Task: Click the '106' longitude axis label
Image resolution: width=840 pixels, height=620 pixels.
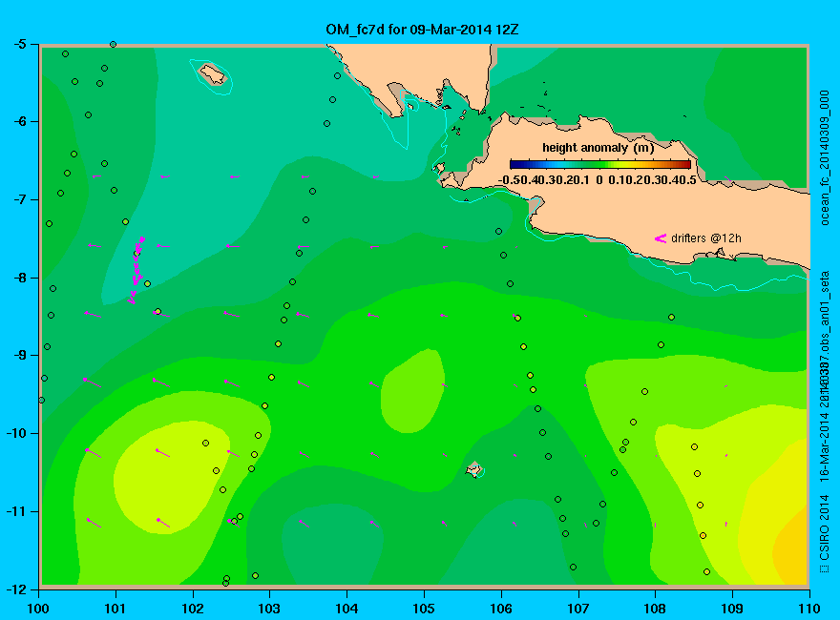Action: click(x=501, y=609)
